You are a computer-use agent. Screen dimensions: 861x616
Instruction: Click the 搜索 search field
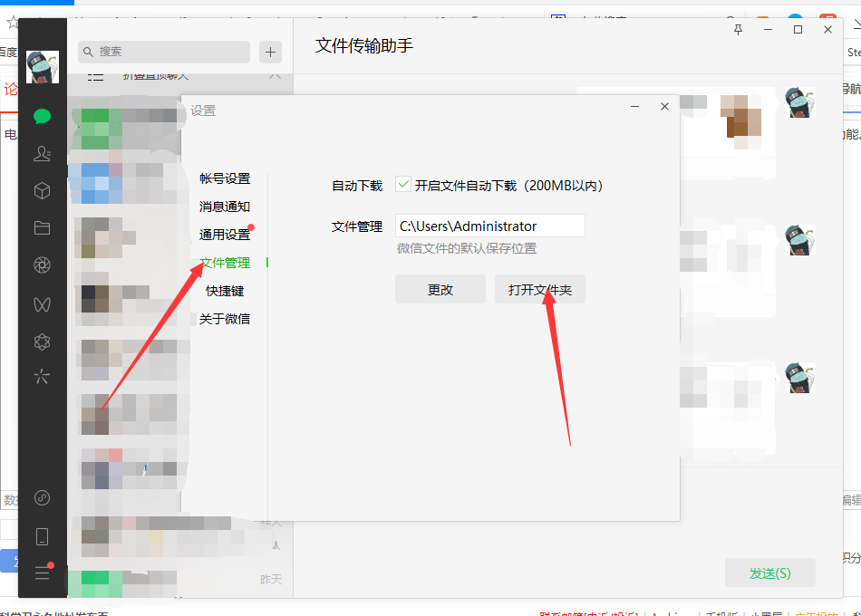(x=164, y=52)
